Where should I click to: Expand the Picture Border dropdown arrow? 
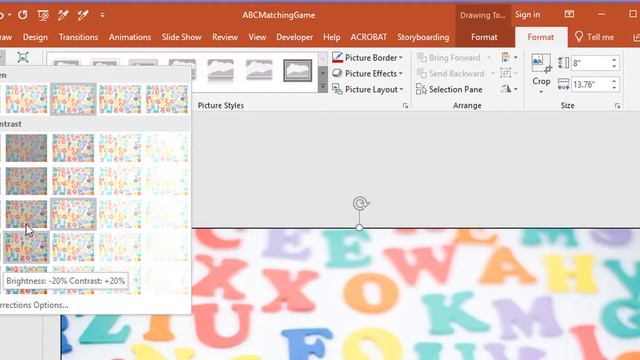coord(401,58)
